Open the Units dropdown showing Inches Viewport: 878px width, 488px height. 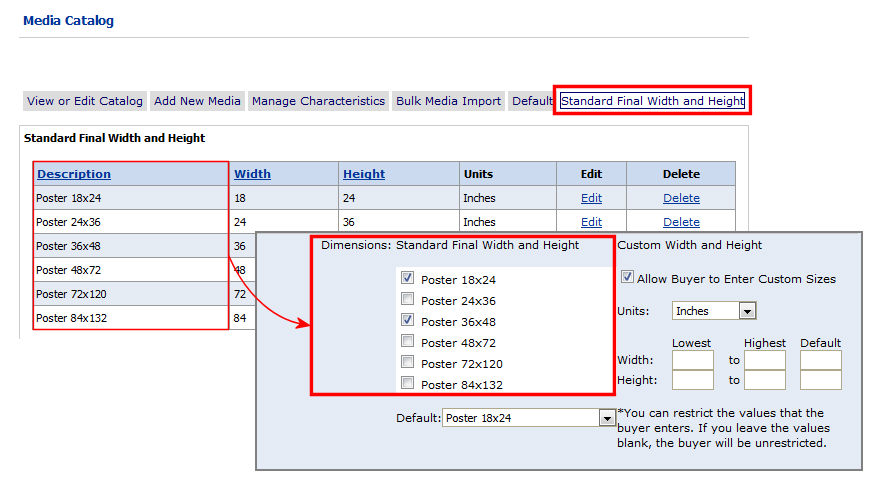tap(746, 311)
